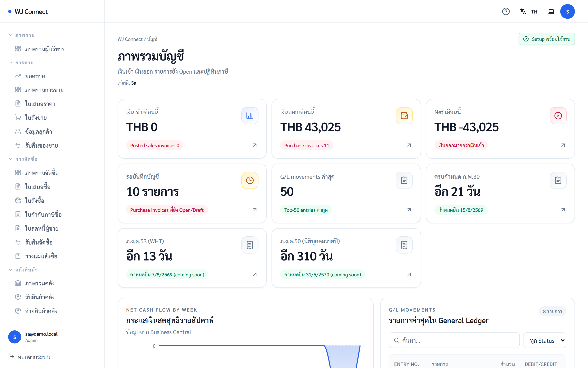Image resolution: width=588 pixels, height=368 pixels.
Task: Click the กำหนดยื่น 15/8/2569 badge
Action: point(461,210)
